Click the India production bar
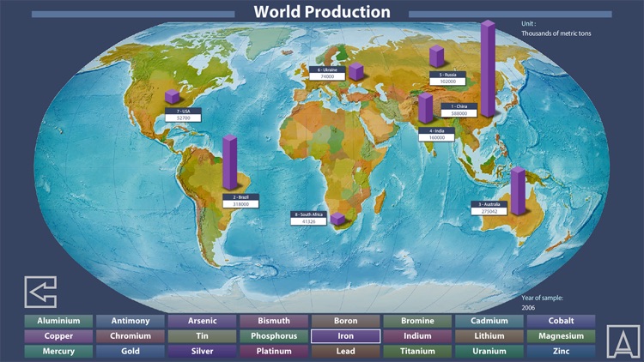The height and width of the screenshot is (362, 644). pos(426,108)
